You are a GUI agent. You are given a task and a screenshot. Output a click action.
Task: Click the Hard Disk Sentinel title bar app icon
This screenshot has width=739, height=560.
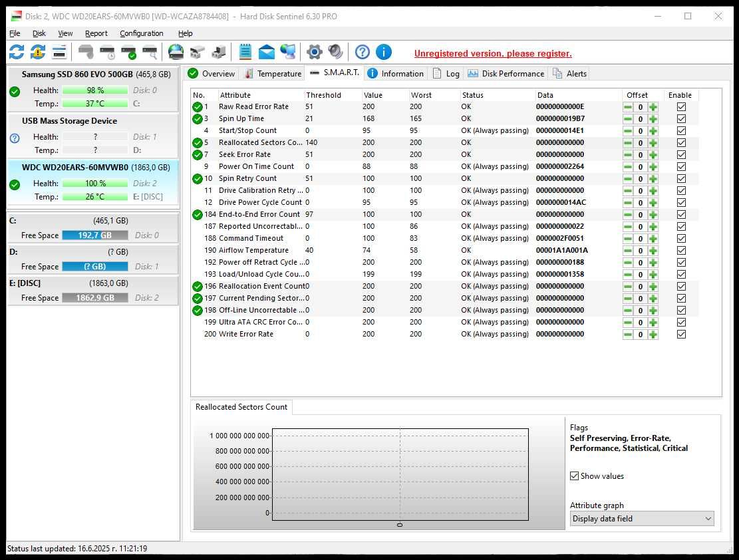coord(17,16)
